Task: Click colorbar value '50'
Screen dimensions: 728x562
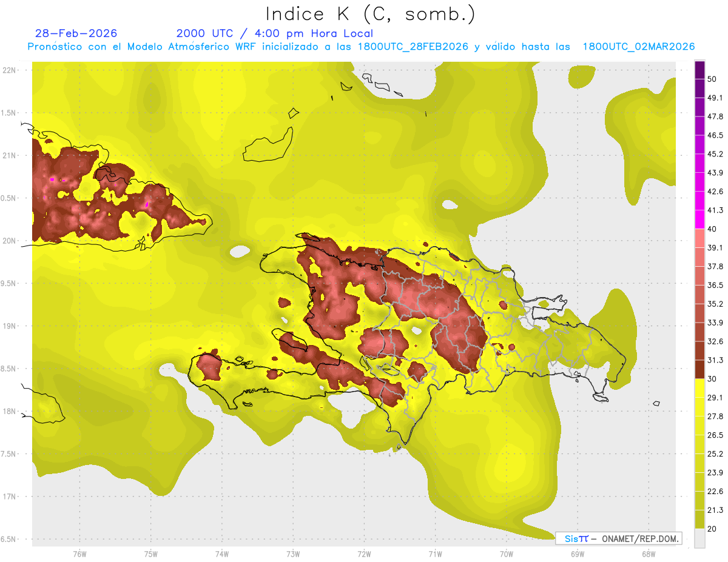Action: (x=713, y=79)
